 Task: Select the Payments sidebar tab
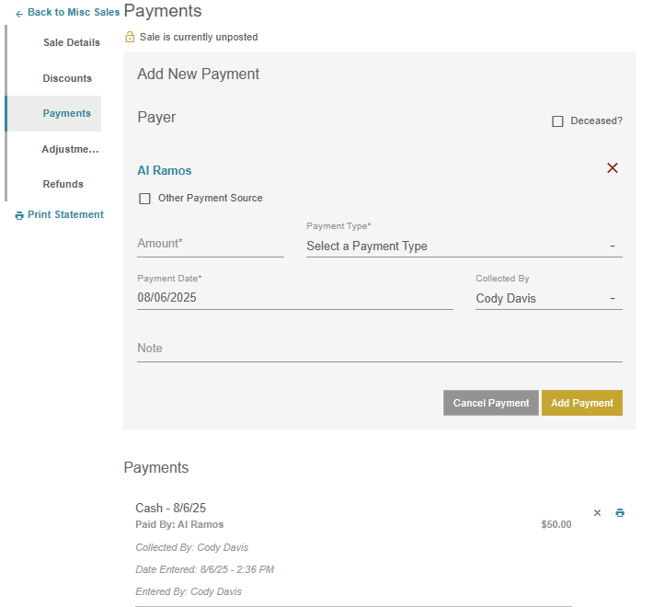tap(67, 114)
